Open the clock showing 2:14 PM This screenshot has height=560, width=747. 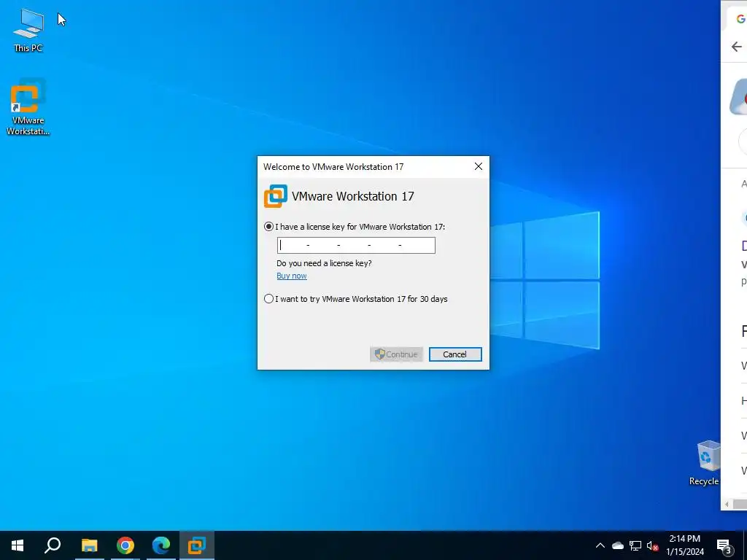point(685,545)
